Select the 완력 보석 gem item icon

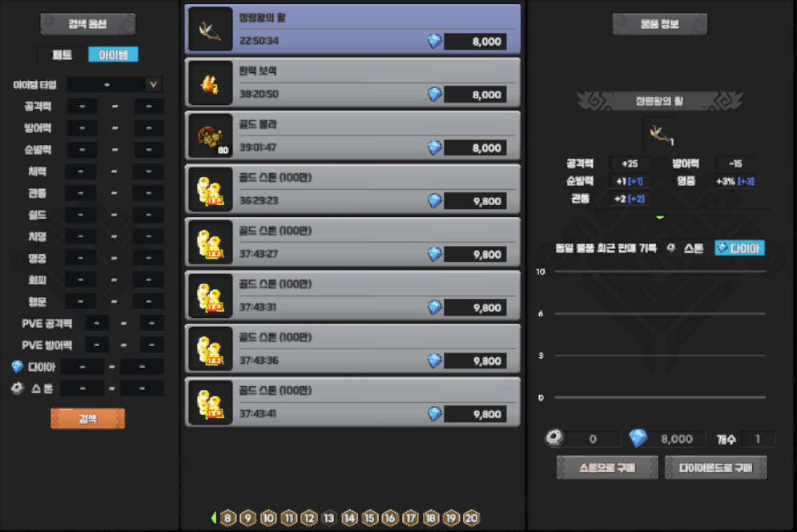coord(211,83)
